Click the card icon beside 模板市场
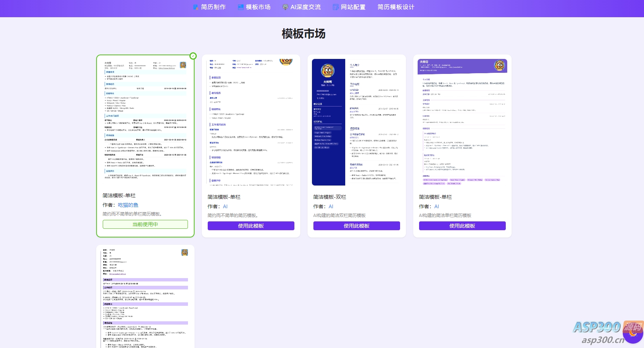Image resolution: width=644 pixels, height=348 pixels. point(240,7)
